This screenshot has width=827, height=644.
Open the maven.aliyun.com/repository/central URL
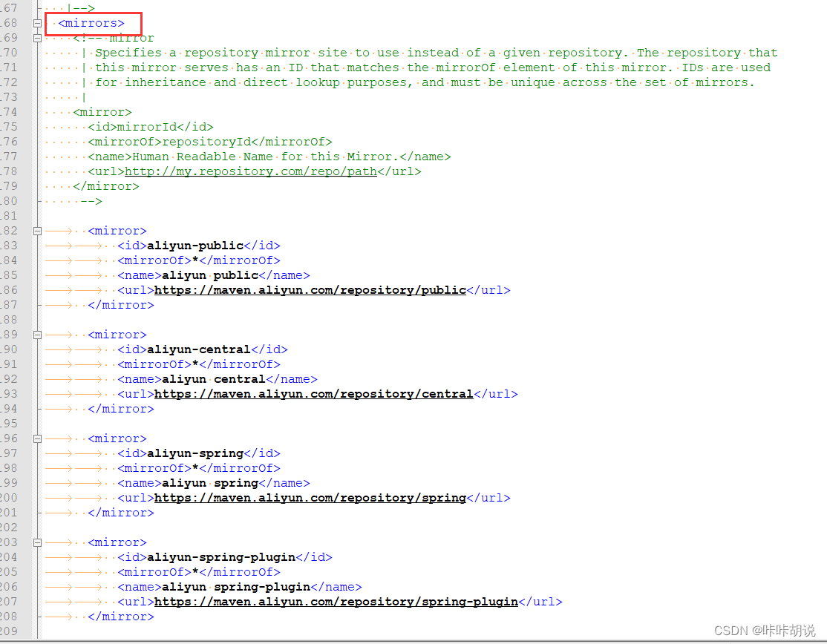[314, 394]
